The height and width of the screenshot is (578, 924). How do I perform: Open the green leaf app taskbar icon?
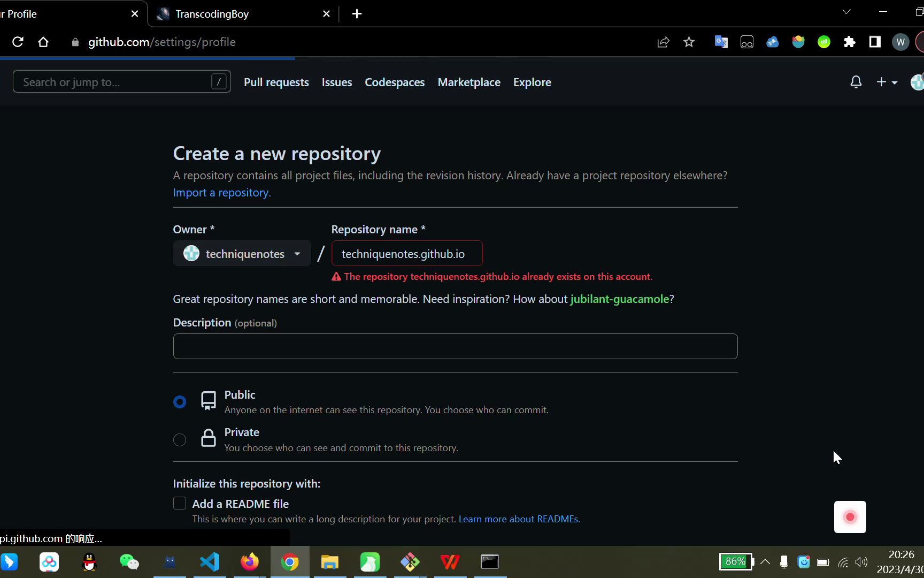[x=370, y=562]
